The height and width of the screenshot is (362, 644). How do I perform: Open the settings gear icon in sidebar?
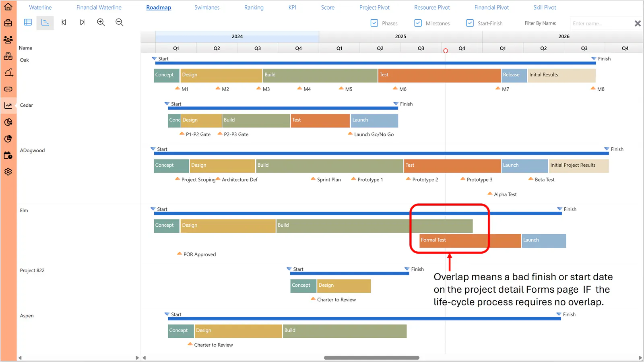pyautogui.click(x=8, y=172)
